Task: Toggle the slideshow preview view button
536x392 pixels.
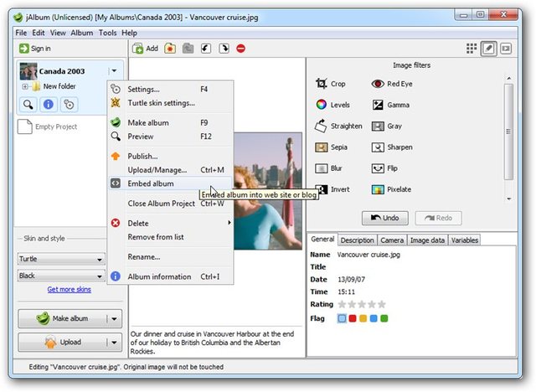Action: click(x=506, y=49)
